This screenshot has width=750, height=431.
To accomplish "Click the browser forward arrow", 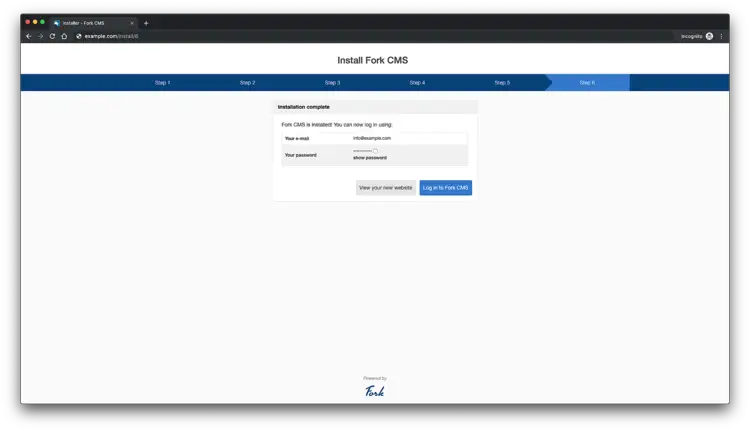I will click(x=40, y=36).
